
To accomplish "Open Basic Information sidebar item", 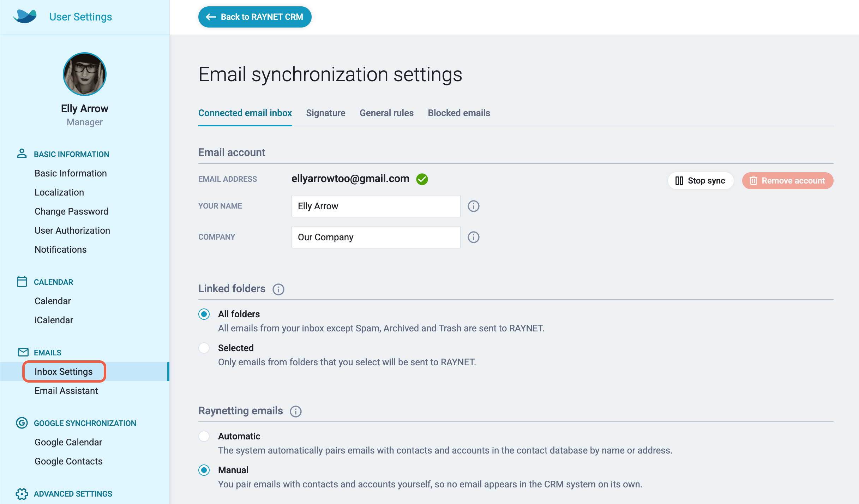I will 71,173.
